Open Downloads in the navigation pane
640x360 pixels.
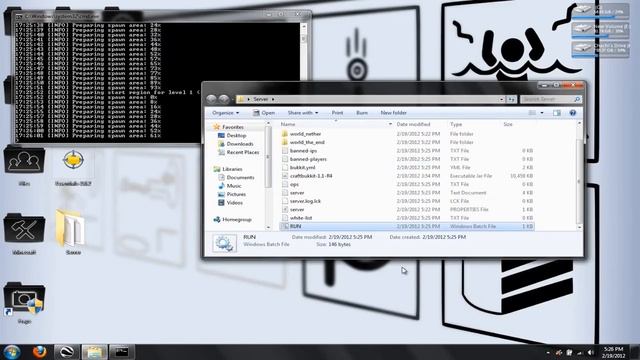tap(240, 144)
